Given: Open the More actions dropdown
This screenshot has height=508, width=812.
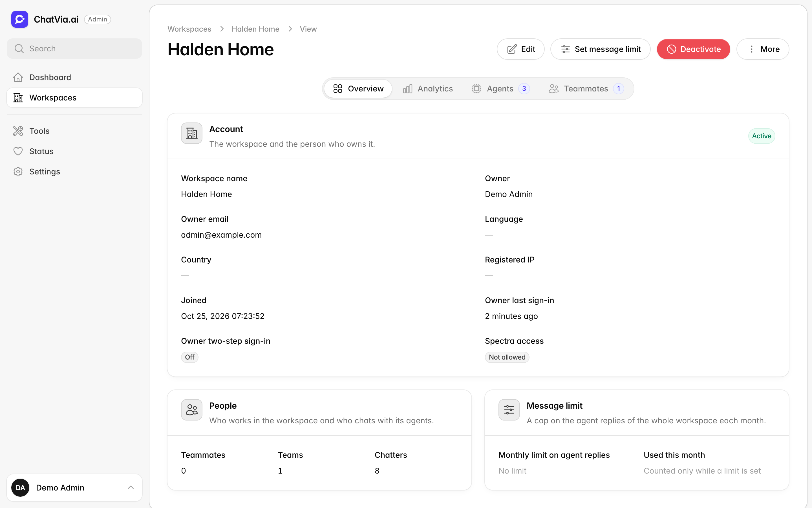Looking at the screenshot, I should pos(763,49).
